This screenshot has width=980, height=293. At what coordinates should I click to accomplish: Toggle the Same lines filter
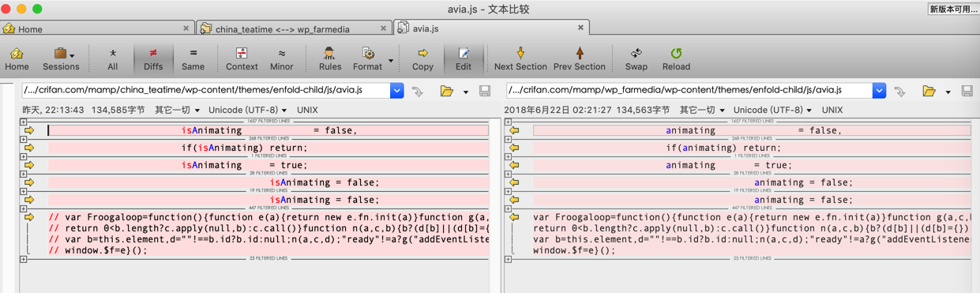(193, 54)
